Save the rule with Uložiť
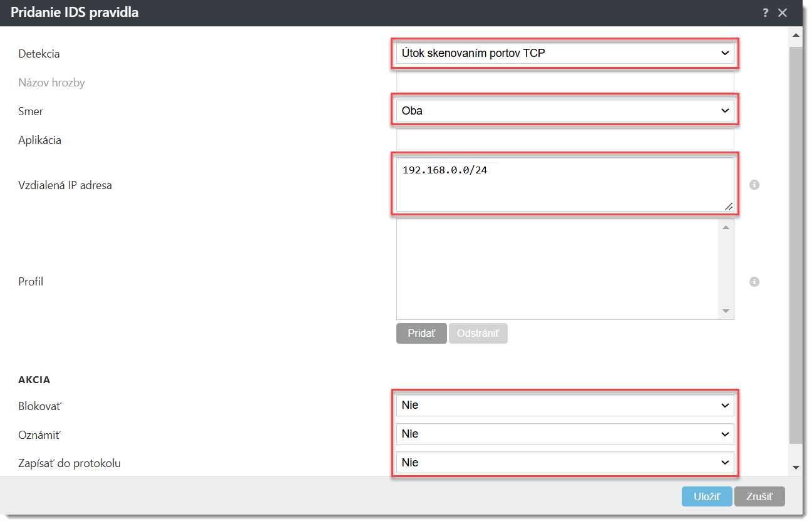The width and height of the screenshot is (812, 524). coord(706,497)
